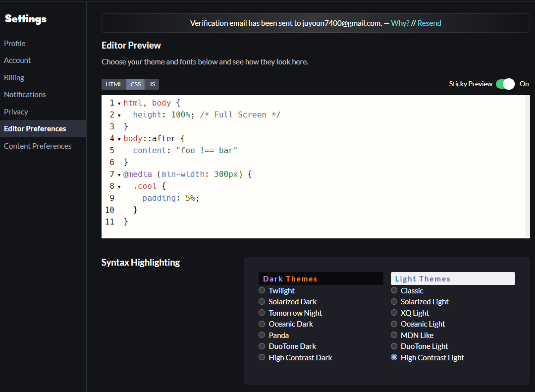Collapse the @media block on line 7
Image resolution: width=535 pixels, height=392 pixels.
pos(119,175)
